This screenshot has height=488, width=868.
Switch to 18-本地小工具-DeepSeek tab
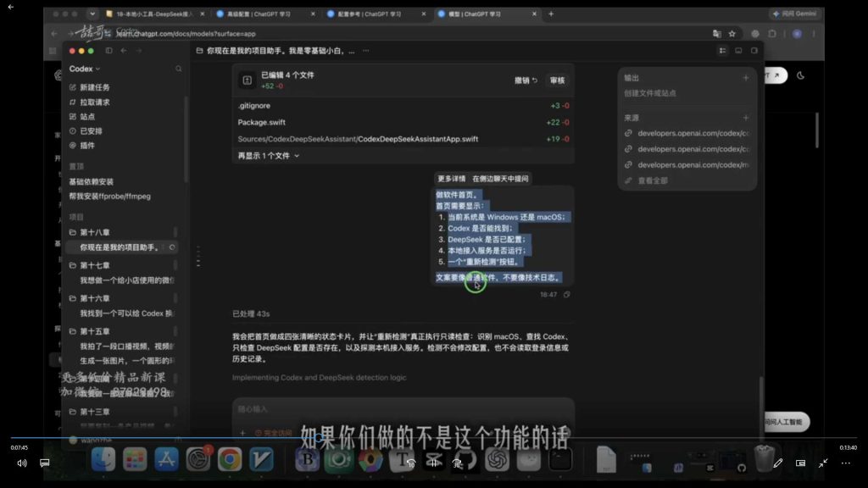(x=154, y=14)
